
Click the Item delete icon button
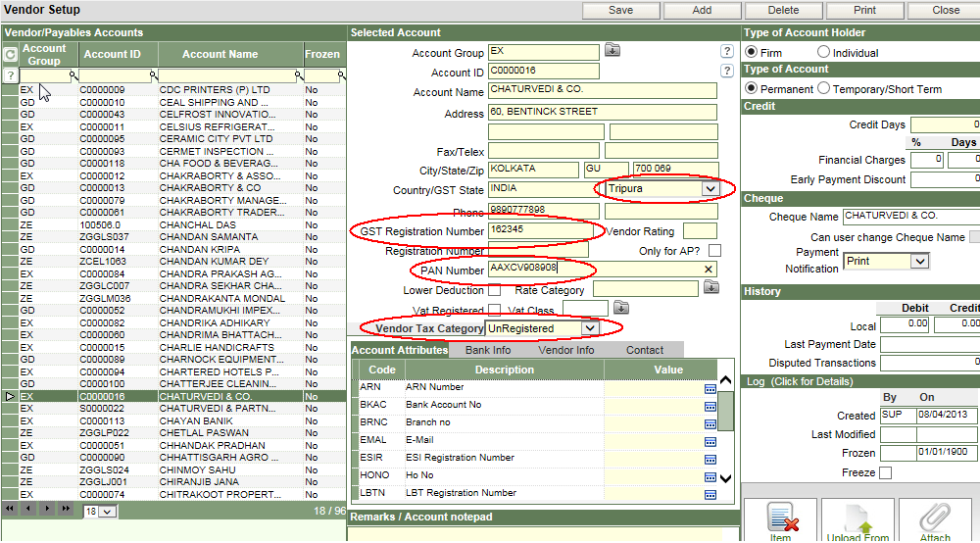780,519
